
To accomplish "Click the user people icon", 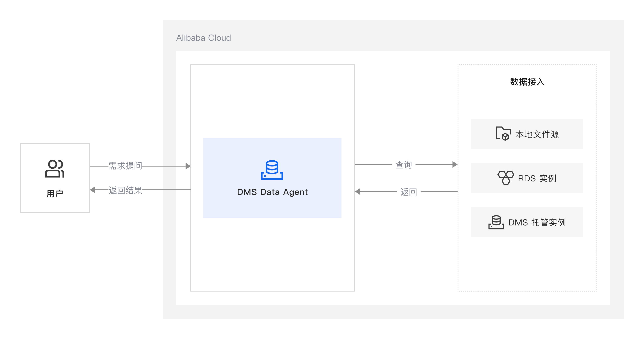I will coord(54,169).
